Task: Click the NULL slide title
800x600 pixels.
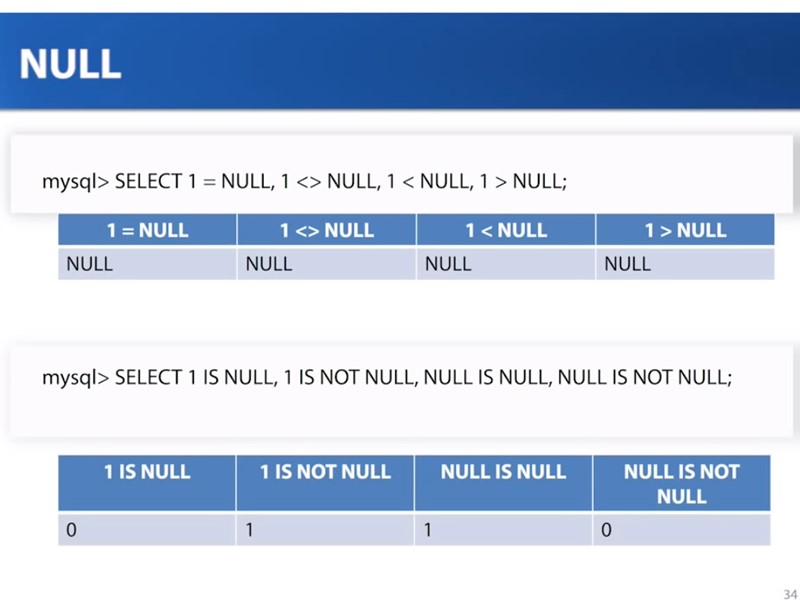Action: pos(70,63)
